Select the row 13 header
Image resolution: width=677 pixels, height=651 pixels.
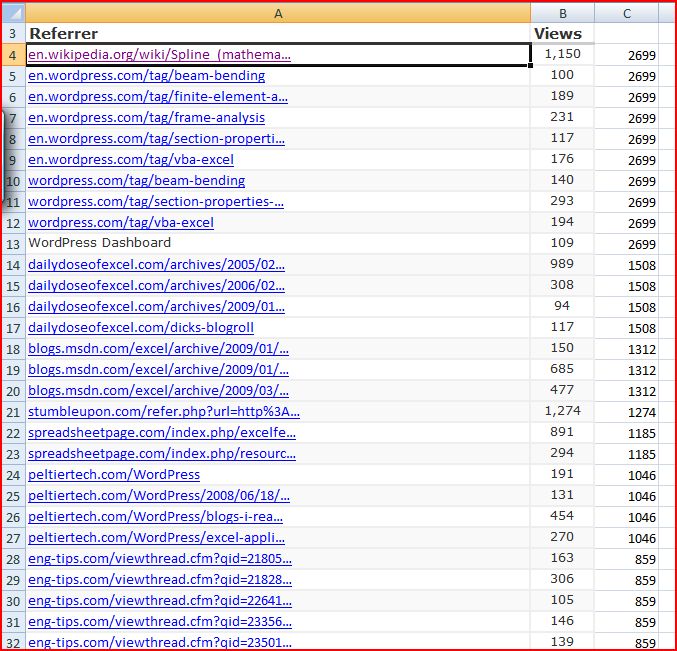tap(13, 244)
